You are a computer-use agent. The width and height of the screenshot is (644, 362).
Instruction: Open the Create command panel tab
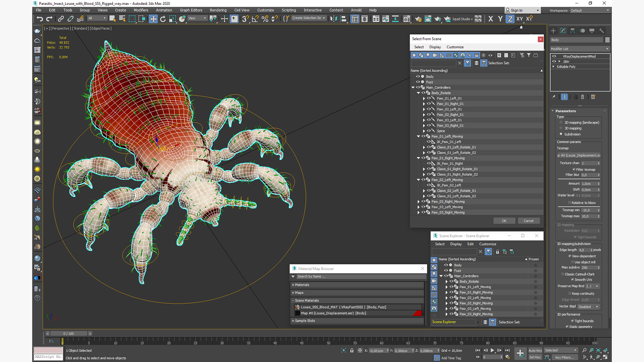tap(553, 31)
